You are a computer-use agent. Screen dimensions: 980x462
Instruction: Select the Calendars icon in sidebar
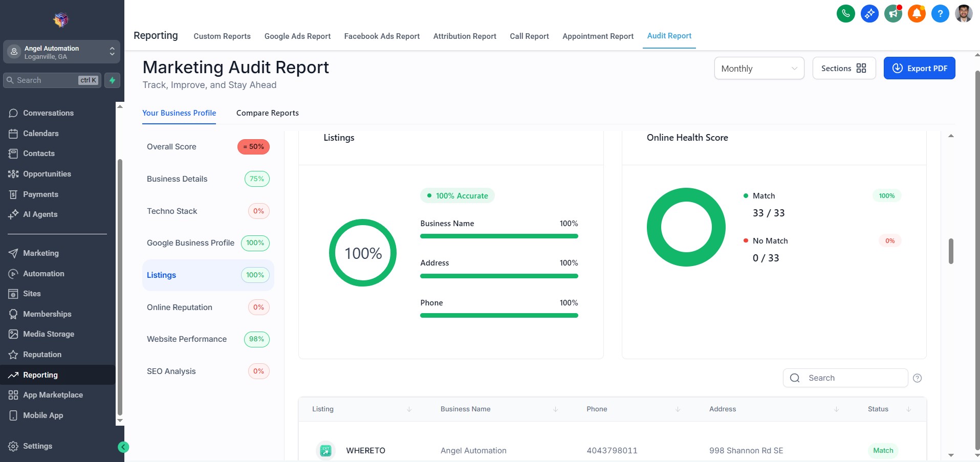coord(14,133)
